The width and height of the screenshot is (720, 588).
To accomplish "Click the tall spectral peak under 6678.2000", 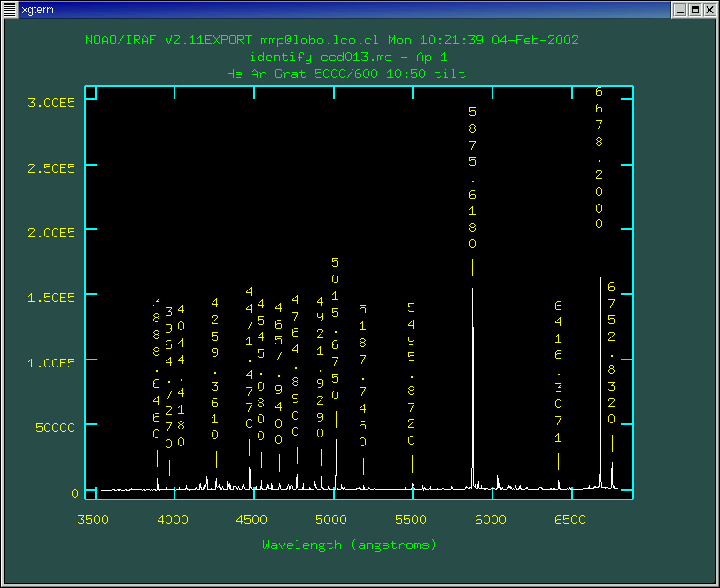I will point(600,377).
